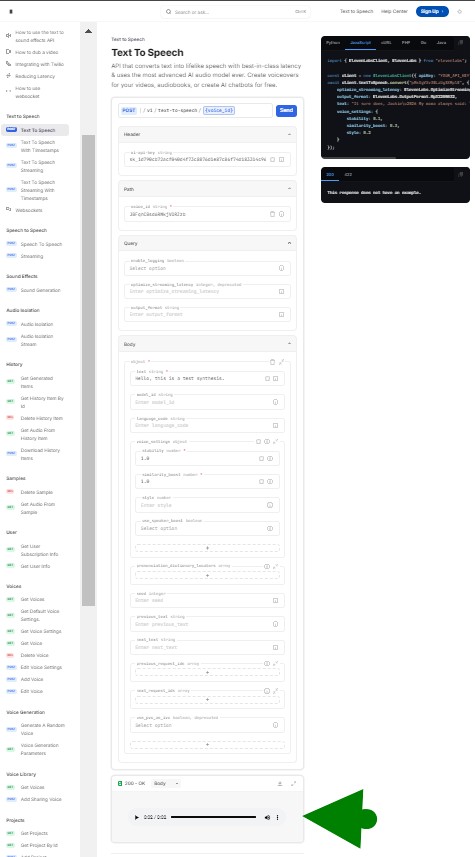Add item to previous_request_ids array
This screenshot has width=475, height=857.
click(207, 672)
